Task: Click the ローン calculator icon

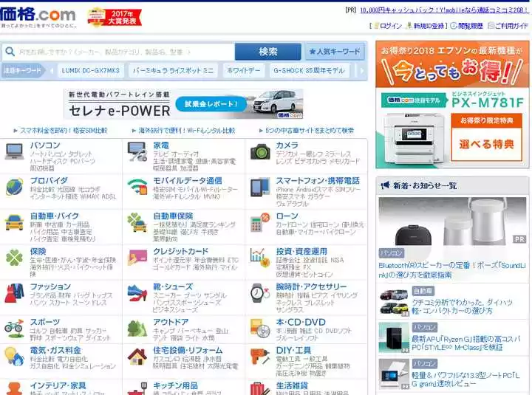Action: click(260, 222)
